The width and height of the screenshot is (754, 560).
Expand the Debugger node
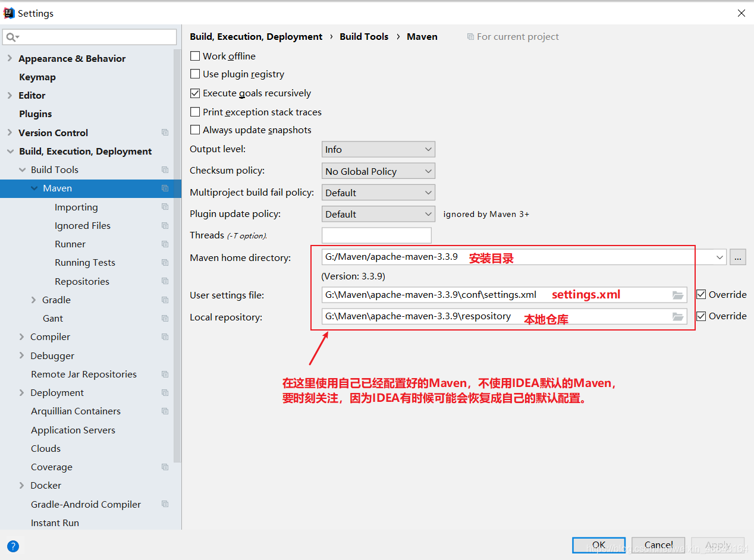point(22,355)
